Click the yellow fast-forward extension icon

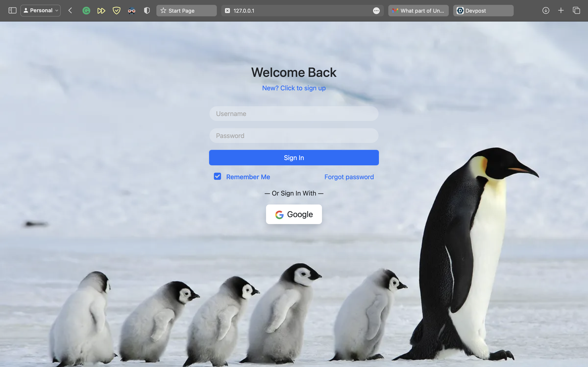coord(101,11)
